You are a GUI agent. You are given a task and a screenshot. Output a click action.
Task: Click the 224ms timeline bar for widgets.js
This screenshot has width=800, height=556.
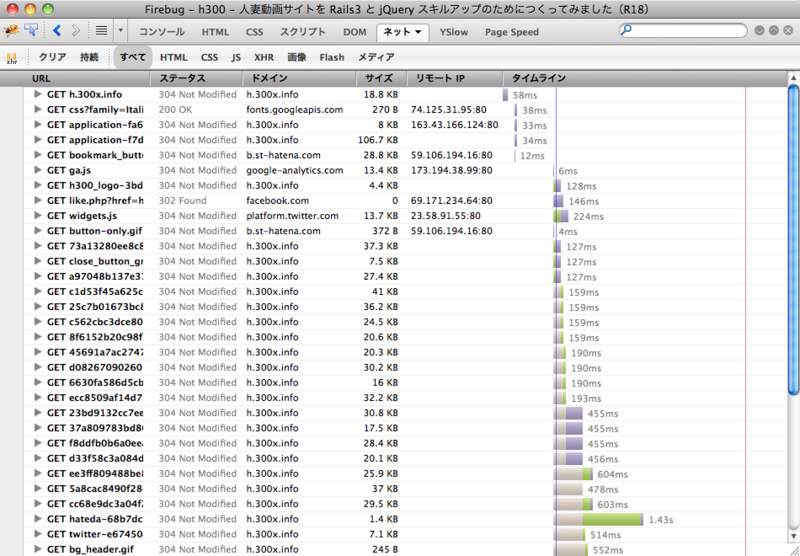click(x=561, y=216)
